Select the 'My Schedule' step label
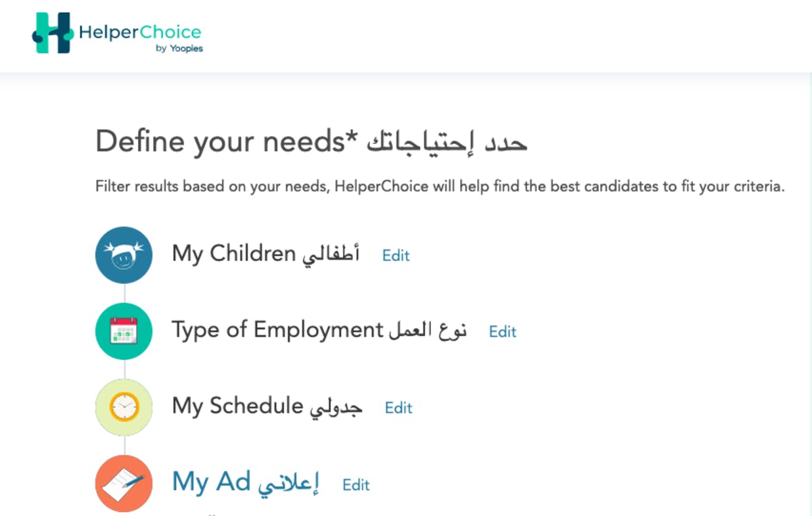Viewport: 812px width, 516px height. pyautogui.click(x=237, y=407)
